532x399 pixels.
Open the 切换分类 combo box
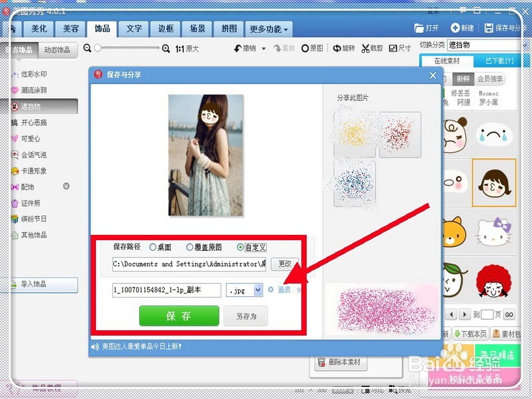(x=485, y=45)
